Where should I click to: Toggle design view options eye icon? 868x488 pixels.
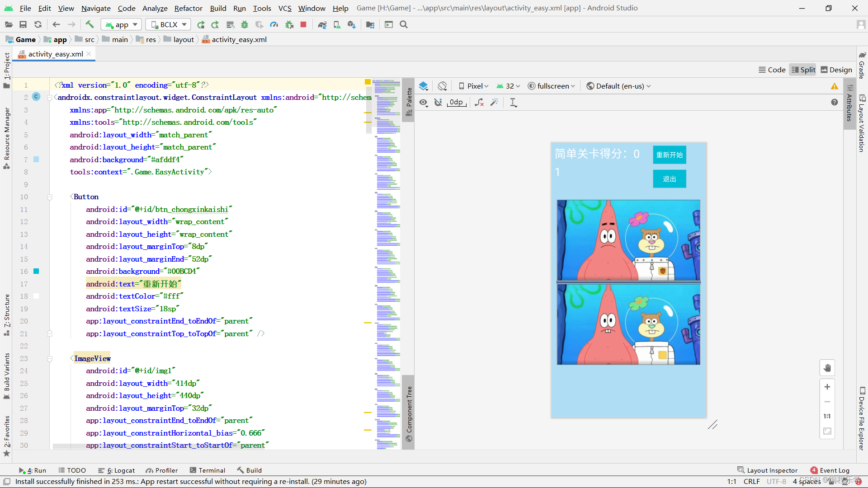pos(423,103)
